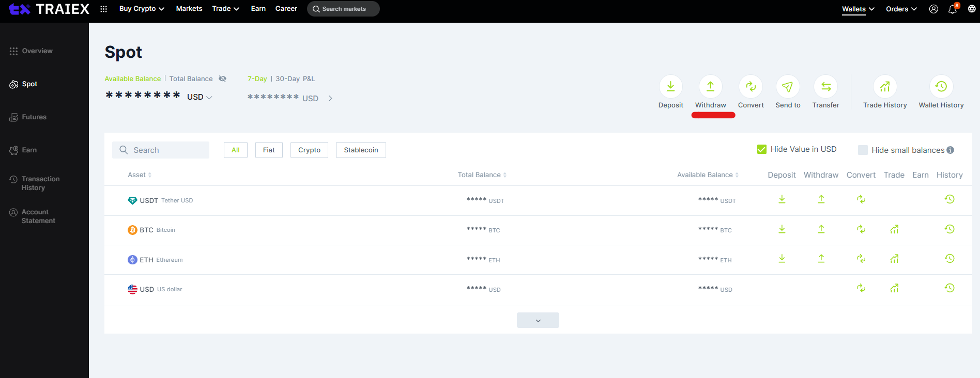Open the history icon in the BTC row
This screenshot has height=378, width=980.
950,229
